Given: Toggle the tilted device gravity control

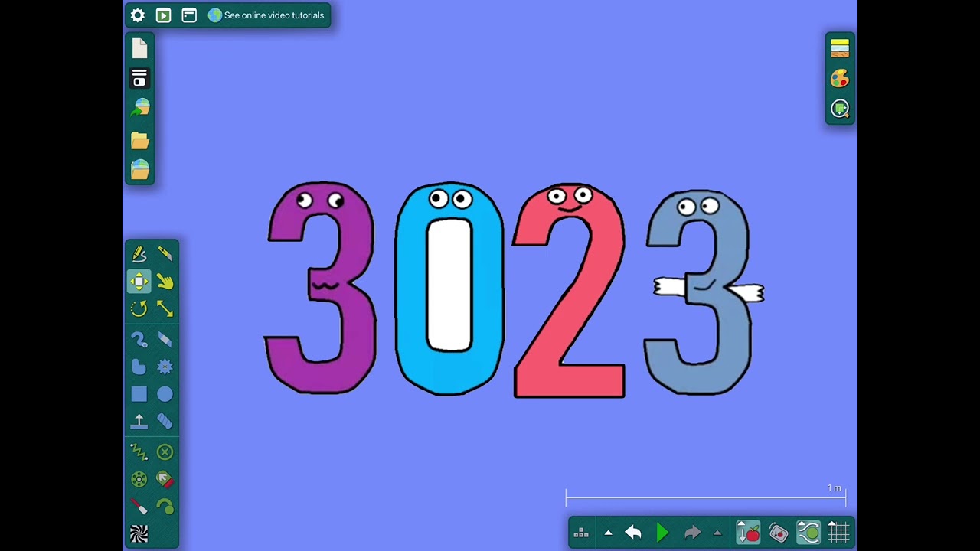Looking at the screenshot, I should (x=779, y=533).
